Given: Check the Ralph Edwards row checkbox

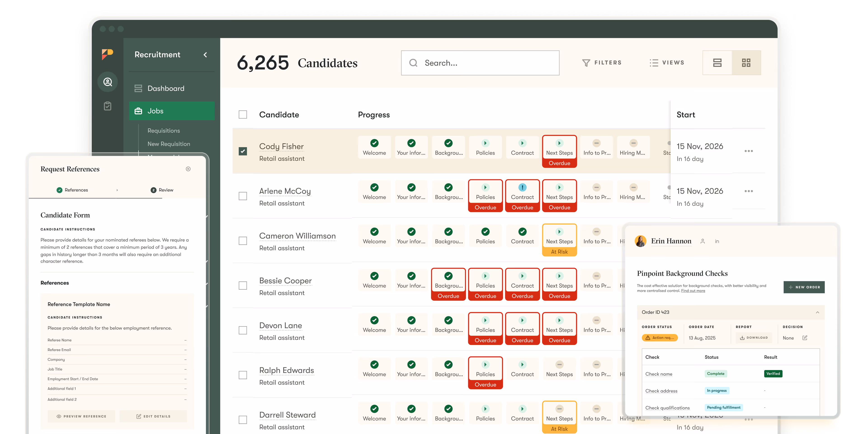Looking at the screenshot, I should pos(243,375).
